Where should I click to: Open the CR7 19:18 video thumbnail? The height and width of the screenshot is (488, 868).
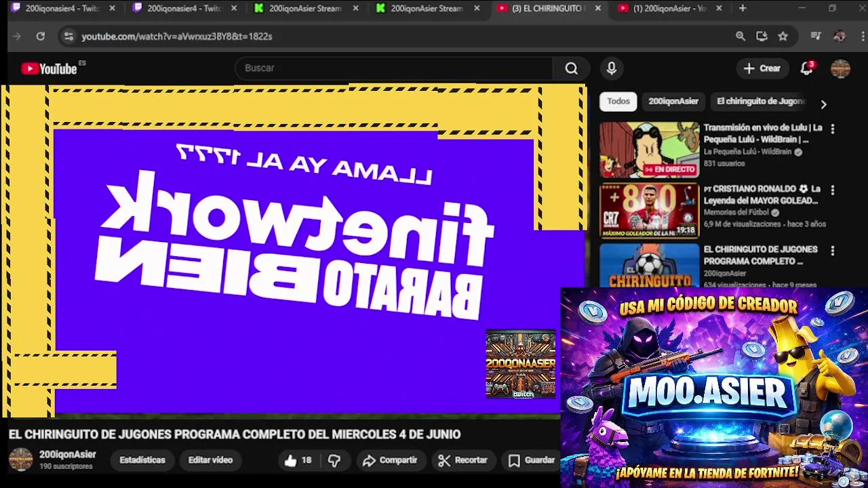[649, 211]
